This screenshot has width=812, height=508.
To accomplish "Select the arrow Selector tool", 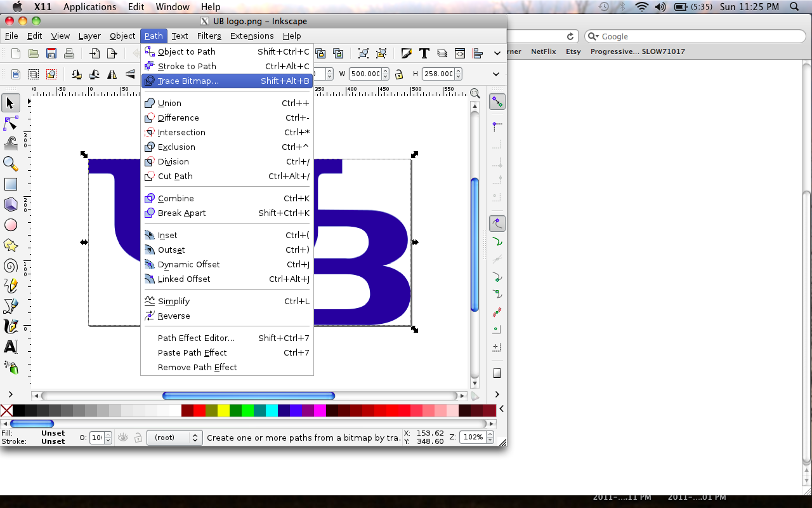I will (11, 103).
